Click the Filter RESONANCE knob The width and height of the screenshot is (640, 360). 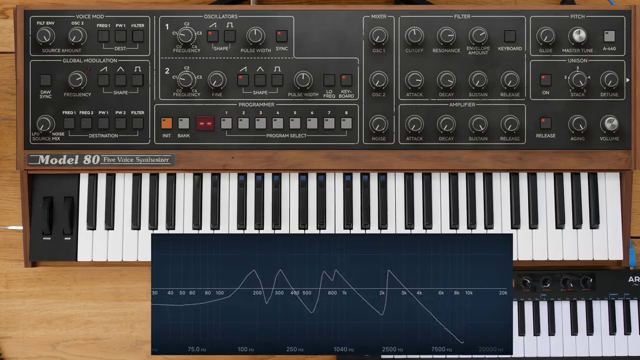[x=446, y=36]
